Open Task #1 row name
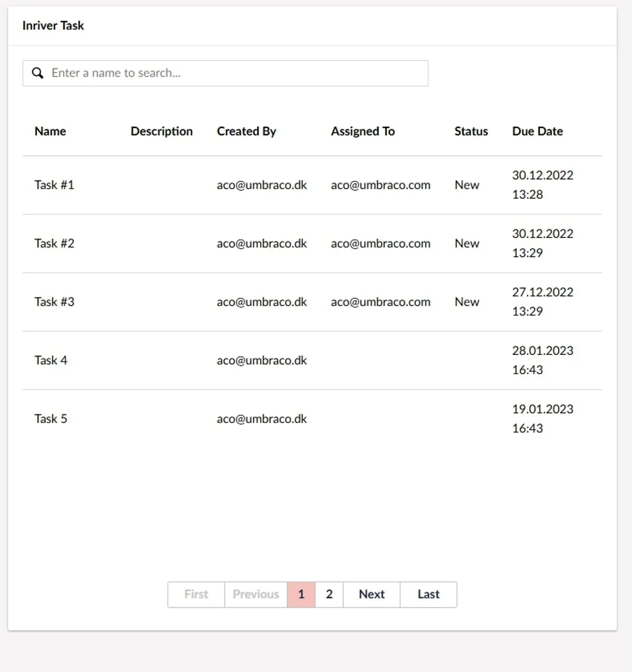The width and height of the screenshot is (632, 672). [54, 185]
